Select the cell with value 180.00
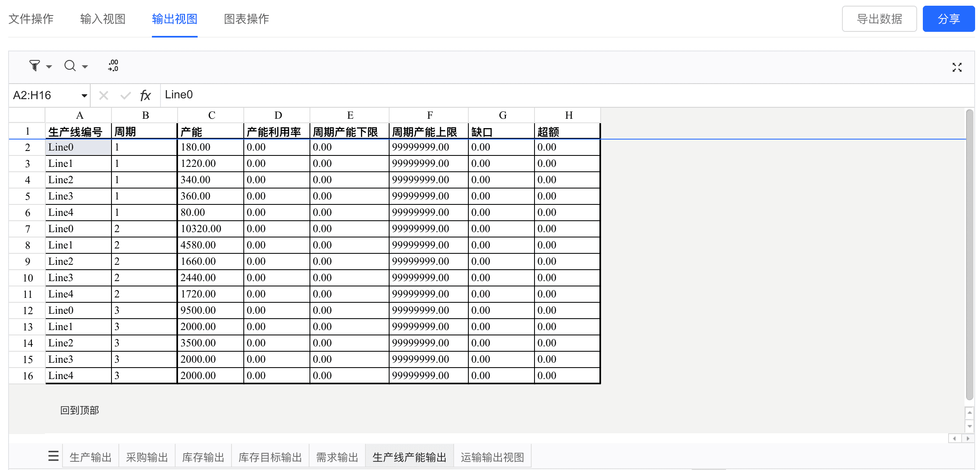This screenshot has width=980, height=470. pos(211,147)
